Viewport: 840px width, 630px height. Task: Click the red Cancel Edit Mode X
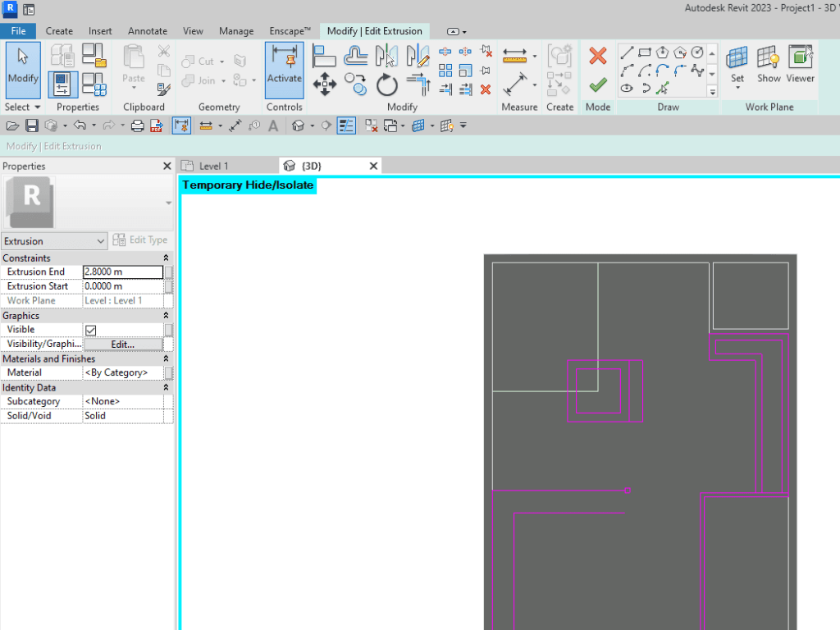tap(598, 56)
